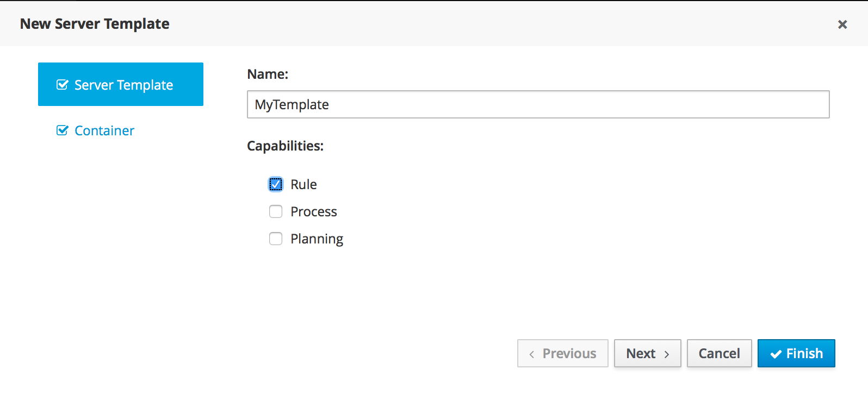Select the Server Template wizard step
This screenshot has height=400, width=868.
[121, 84]
